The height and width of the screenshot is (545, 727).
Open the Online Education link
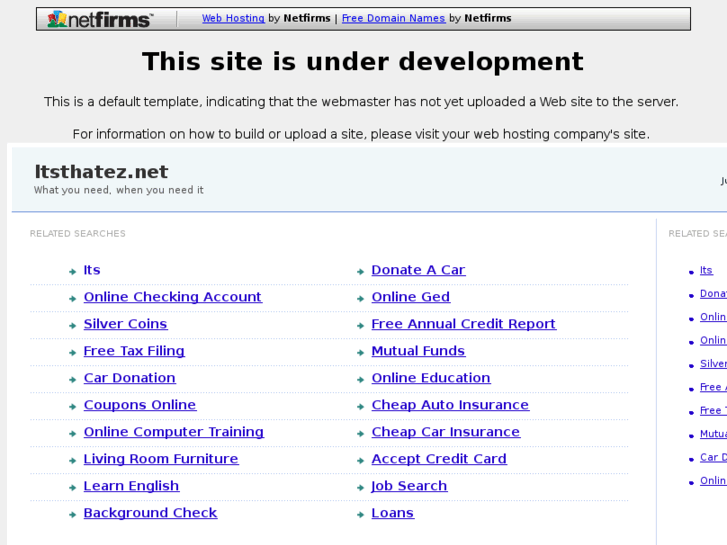pos(431,378)
